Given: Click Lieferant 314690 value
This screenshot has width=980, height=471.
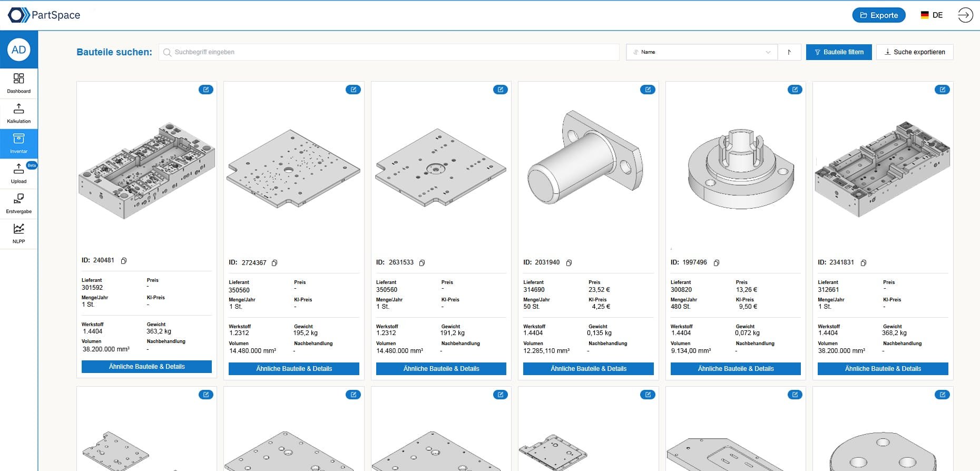Looking at the screenshot, I should tap(534, 290).
